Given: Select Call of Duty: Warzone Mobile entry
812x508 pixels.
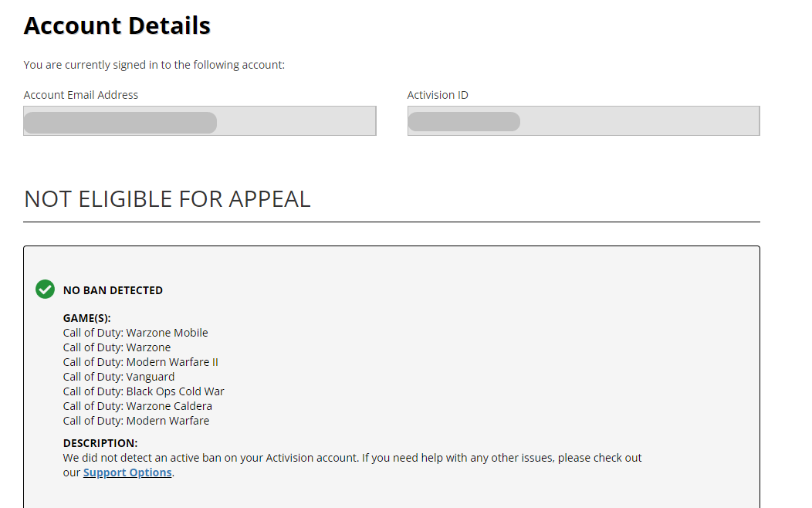Looking at the screenshot, I should [135, 333].
